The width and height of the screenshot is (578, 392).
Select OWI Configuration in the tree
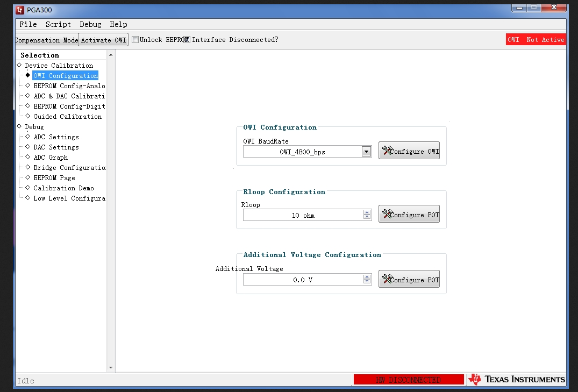tap(66, 76)
